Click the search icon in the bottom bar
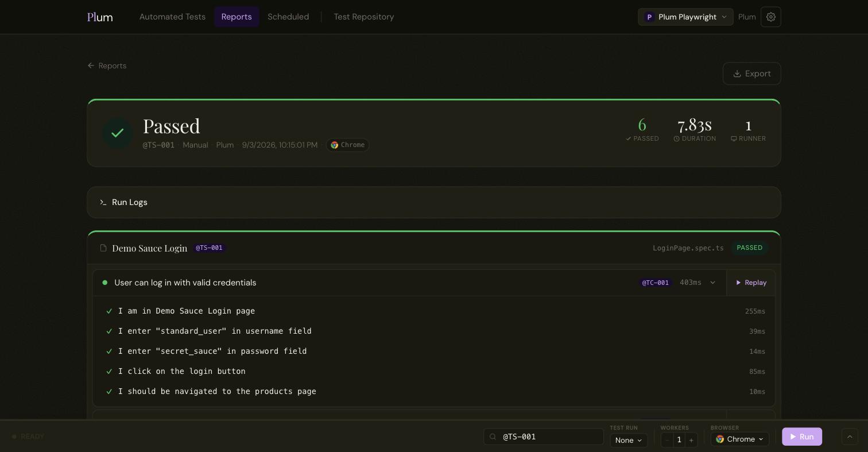 (x=493, y=436)
